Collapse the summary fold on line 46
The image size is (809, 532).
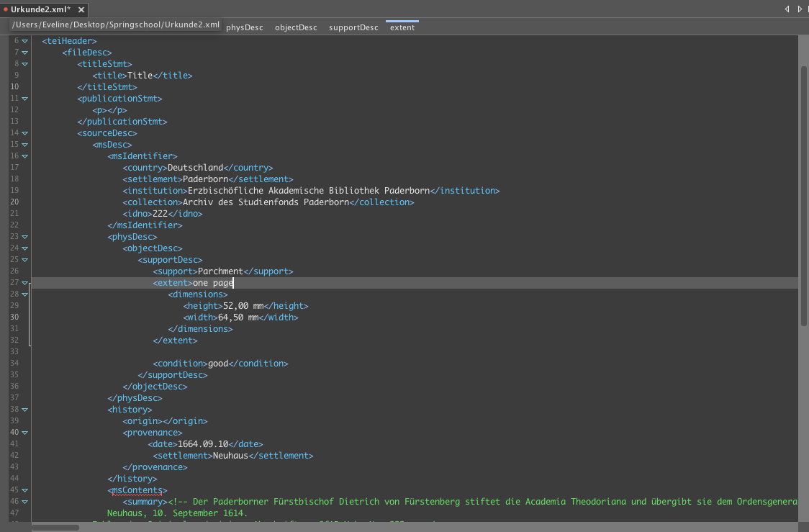click(x=24, y=502)
